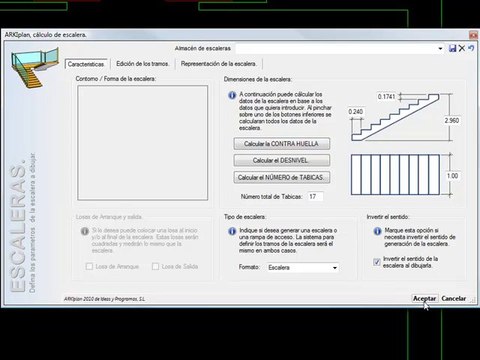Screen dimensions: 480x360
Task: Switch to Representación de la escalera tab
Action: point(219,64)
